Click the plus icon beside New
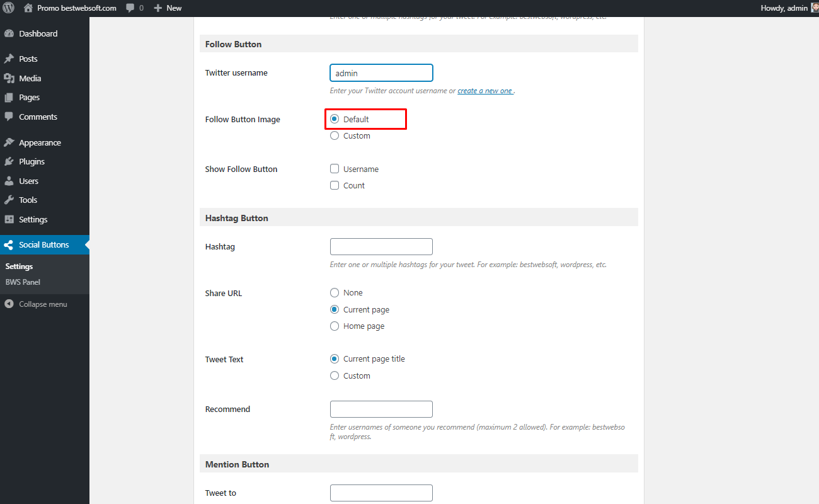Viewport: 819px width, 504px height. coord(158,8)
